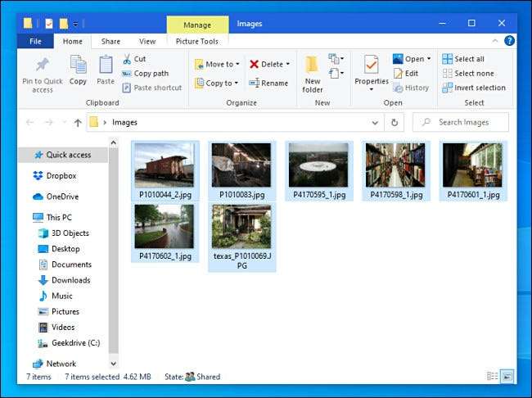Open Downloads in the navigation pane
This screenshot has height=398, width=532.
click(x=70, y=280)
